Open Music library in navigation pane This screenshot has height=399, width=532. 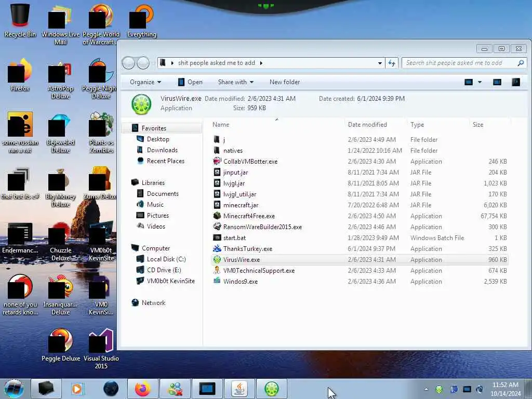[155, 204]
